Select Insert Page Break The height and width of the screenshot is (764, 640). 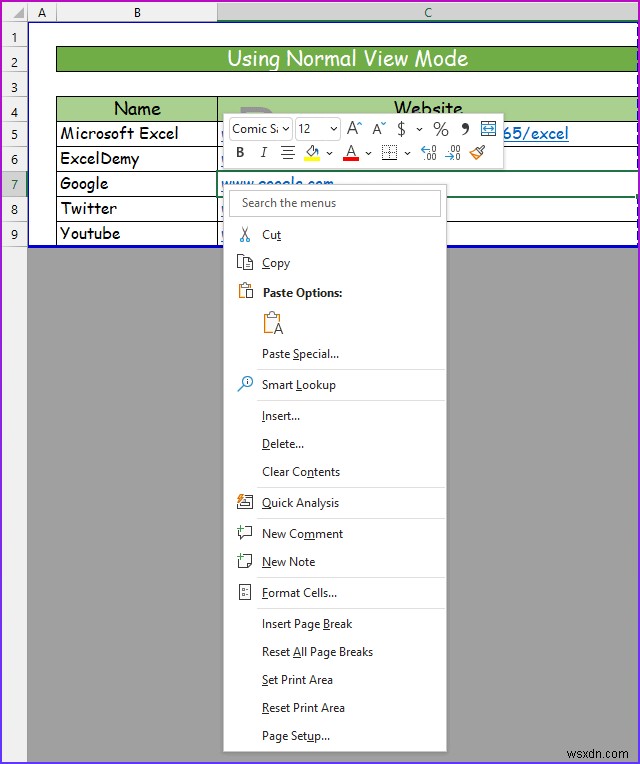point(335,624)
